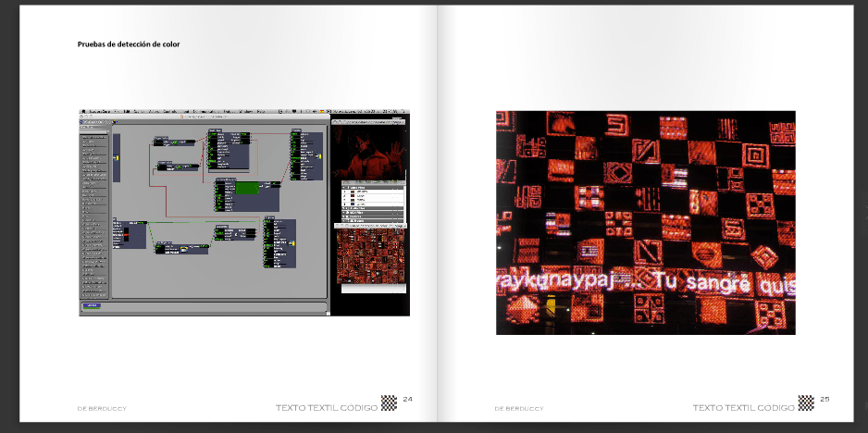Screen dimensions: 868x433
Task: Click page number 25
Action: [x=825, y=400]
